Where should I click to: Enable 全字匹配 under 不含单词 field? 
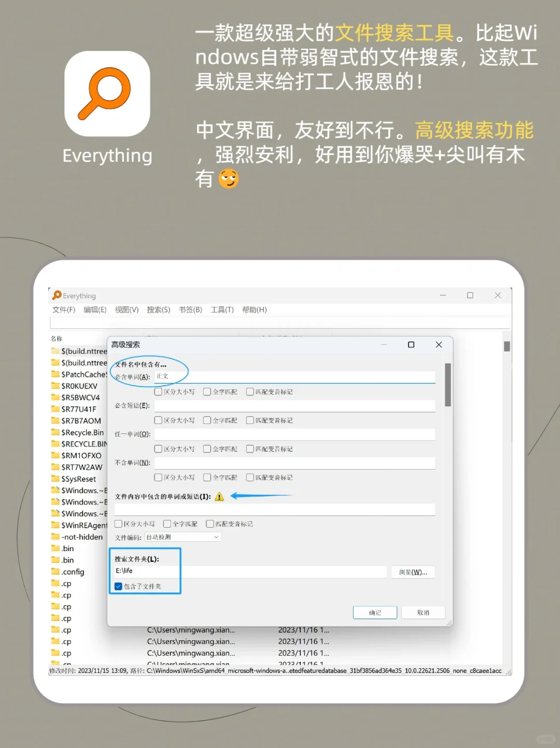pyautogui.click(x=206, y=477)
